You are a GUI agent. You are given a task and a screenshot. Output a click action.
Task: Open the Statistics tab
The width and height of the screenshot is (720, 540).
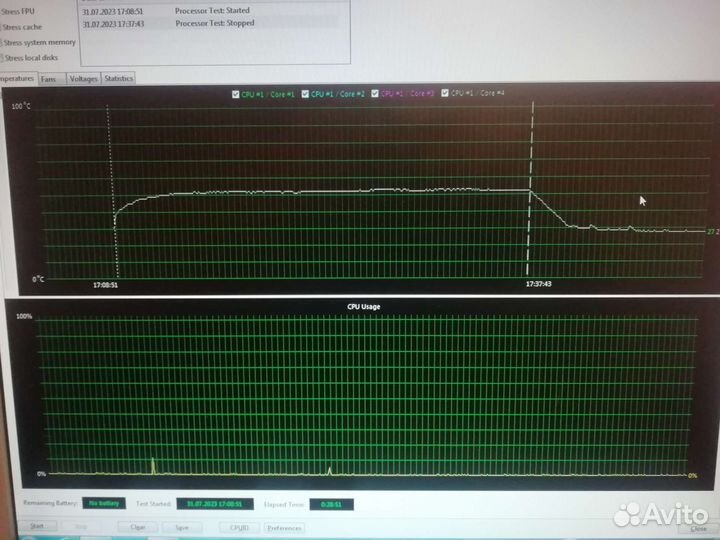(x=118, y=78)
